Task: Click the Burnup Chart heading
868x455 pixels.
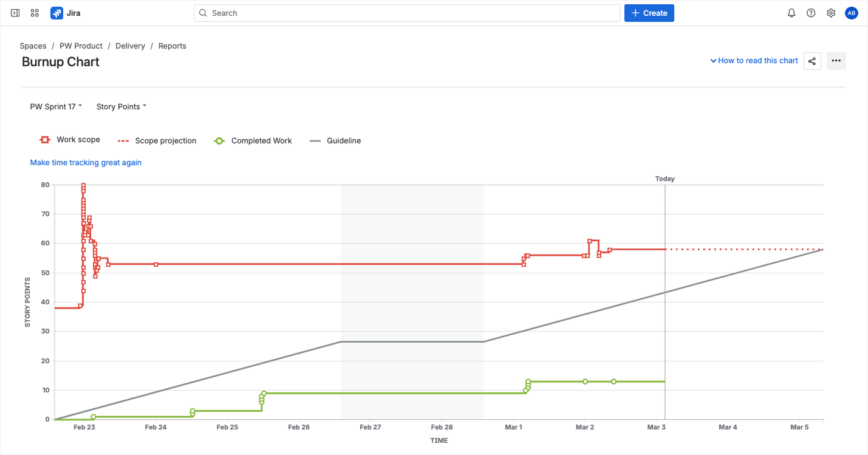Action: [x=61, y=62]
